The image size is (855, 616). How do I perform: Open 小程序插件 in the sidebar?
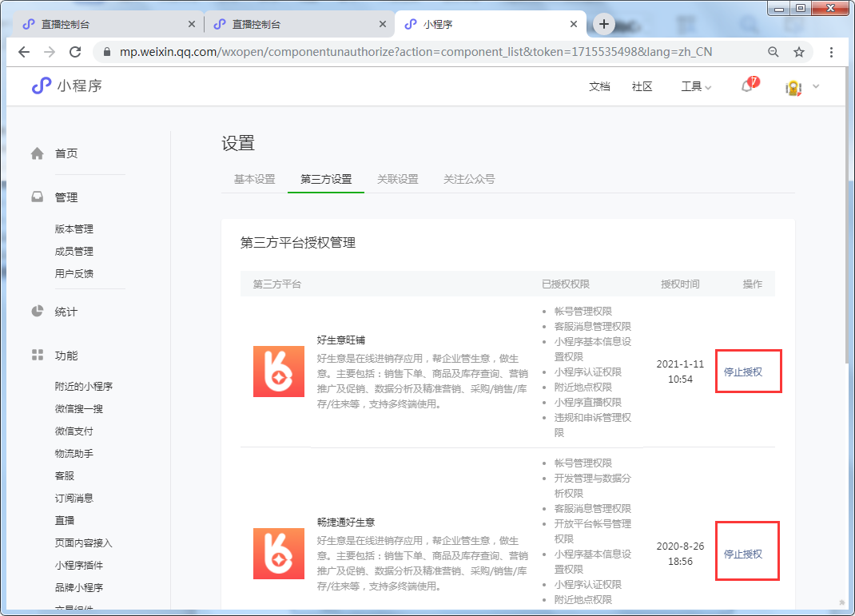(x=78, y=566)
